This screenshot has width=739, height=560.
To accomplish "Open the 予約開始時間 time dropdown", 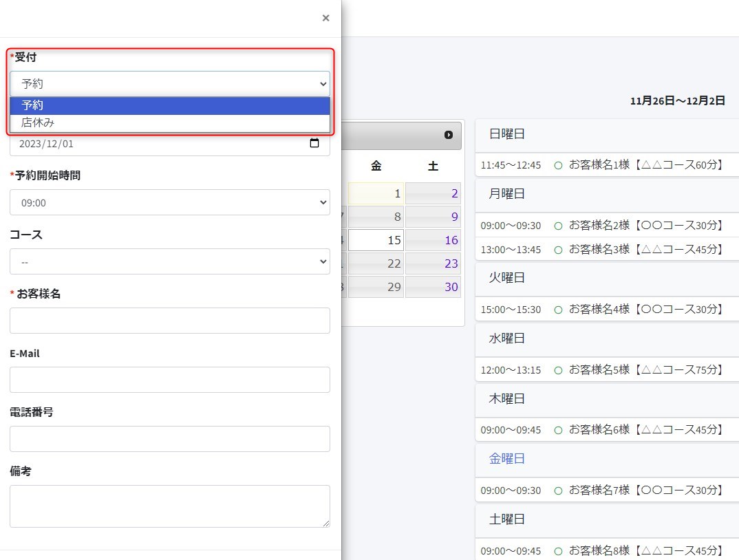I will coord(169,203).
